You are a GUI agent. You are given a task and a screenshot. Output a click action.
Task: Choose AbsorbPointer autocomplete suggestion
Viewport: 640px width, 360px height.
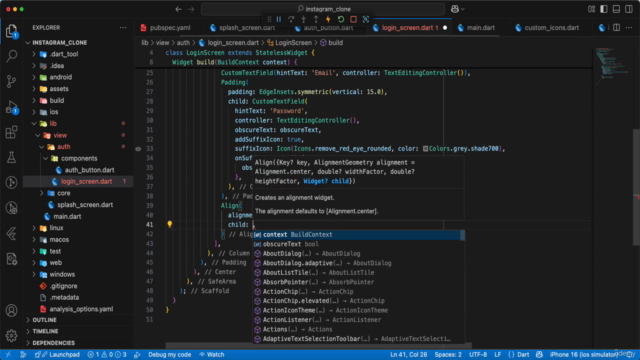pos(358,282)
